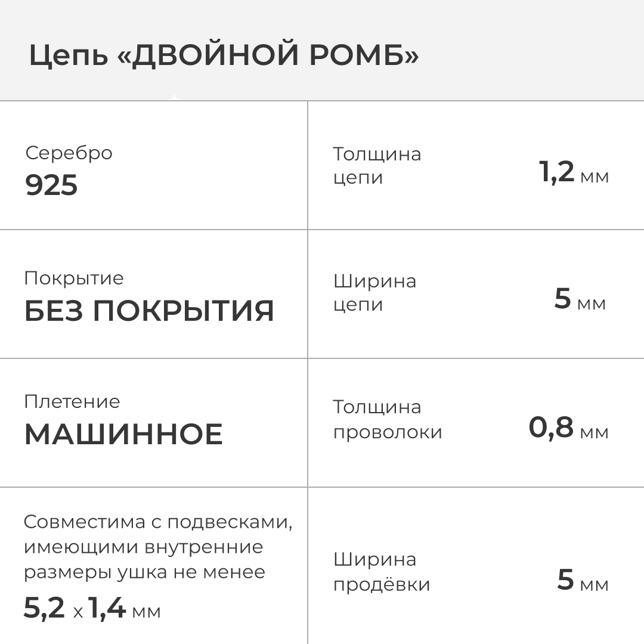The width and height of the screenshot is (644, 644).
Task: Click the title Цепь «ДВОЙНОЙ РОМБ»
Action: pyautogui.click(x=224, y=57)
